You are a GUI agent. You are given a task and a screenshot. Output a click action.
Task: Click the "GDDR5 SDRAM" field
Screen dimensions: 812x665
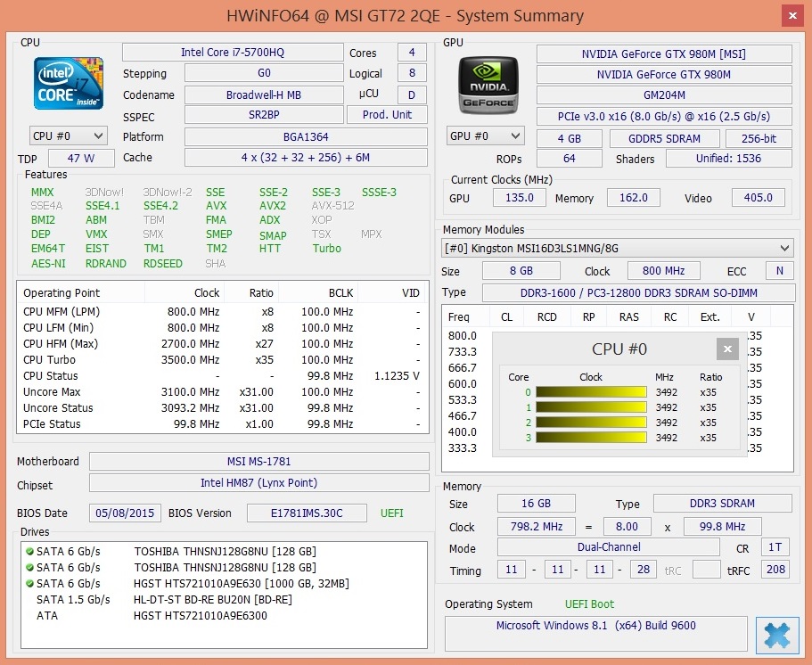pos(664,139)
